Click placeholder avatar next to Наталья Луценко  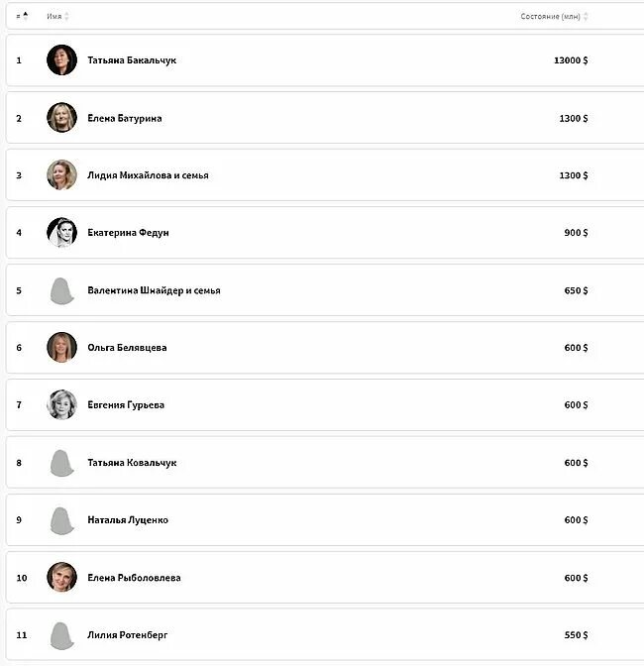point(61,520)
